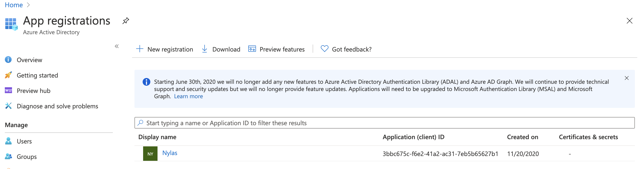Image resolution: width=644 pixels, height=169 pixels.
Task: Go to Home in the breadcrumb
Action: coord(14,5)
